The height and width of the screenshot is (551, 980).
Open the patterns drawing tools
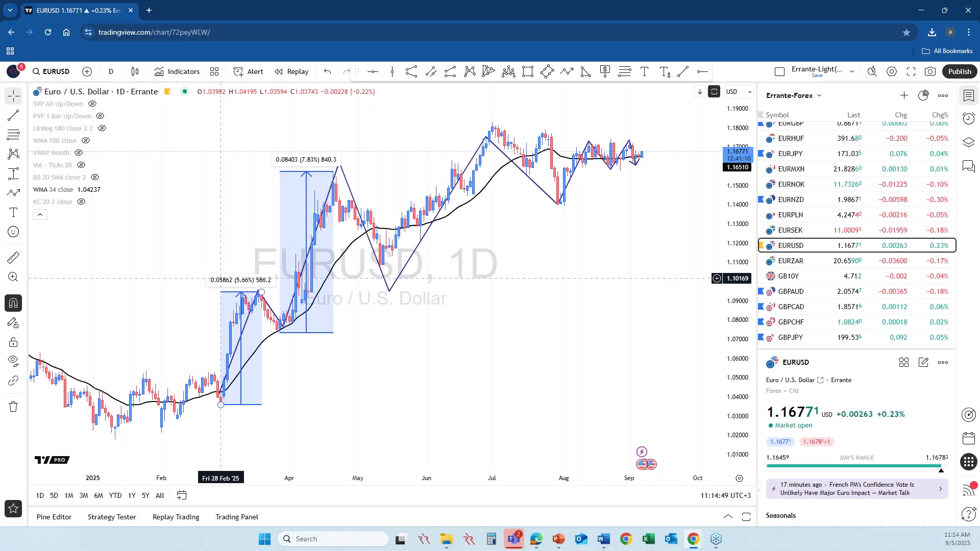[x=13, y=154]
